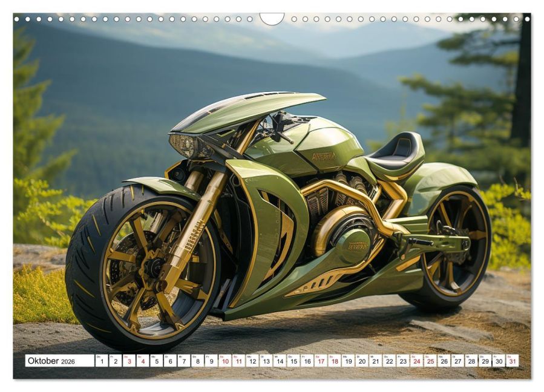This screenshot has height=392, width=544.
Task: Click the red date 24
Action: pos(417,361)
